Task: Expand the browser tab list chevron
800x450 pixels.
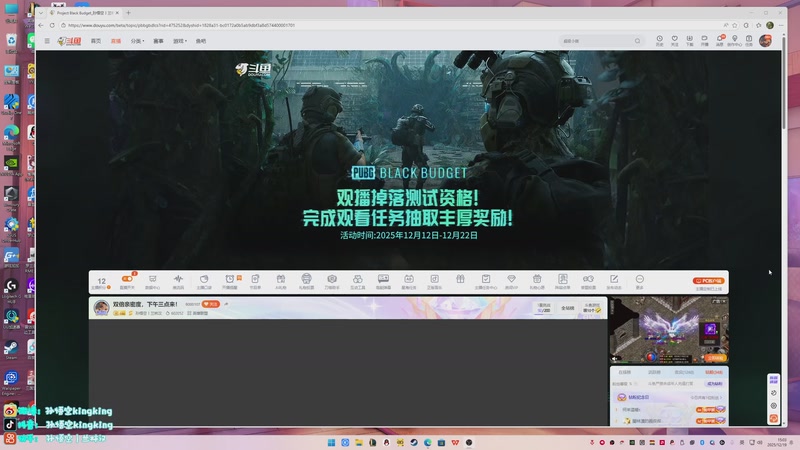Action: [41, 13]
